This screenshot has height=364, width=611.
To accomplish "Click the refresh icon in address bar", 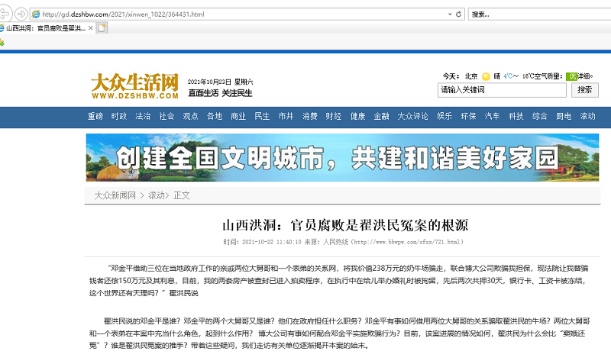I will [458, 14].
